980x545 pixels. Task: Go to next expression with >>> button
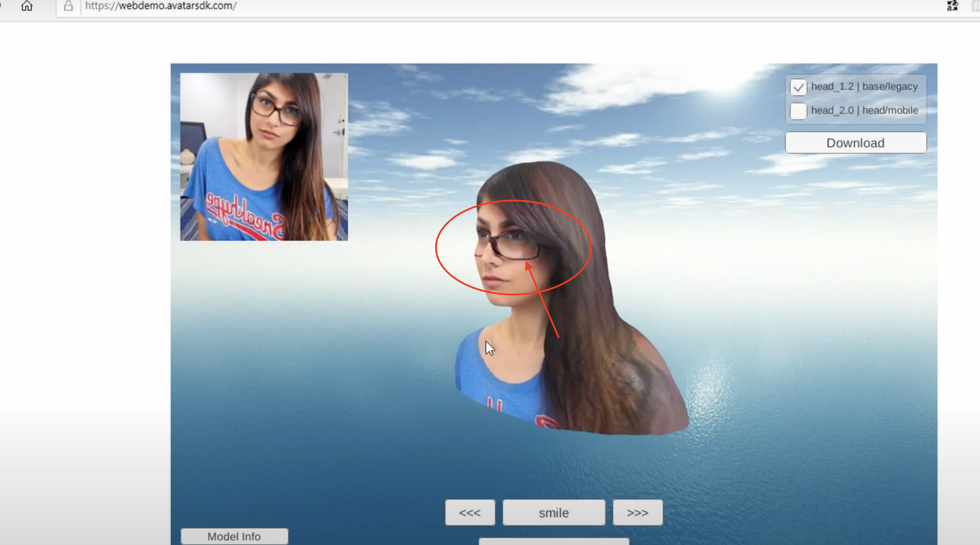click(638, 513)
